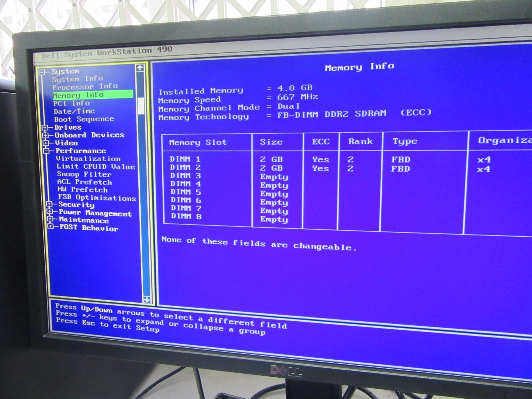Click the POST Behavior tree label

(x=89, y=228)
